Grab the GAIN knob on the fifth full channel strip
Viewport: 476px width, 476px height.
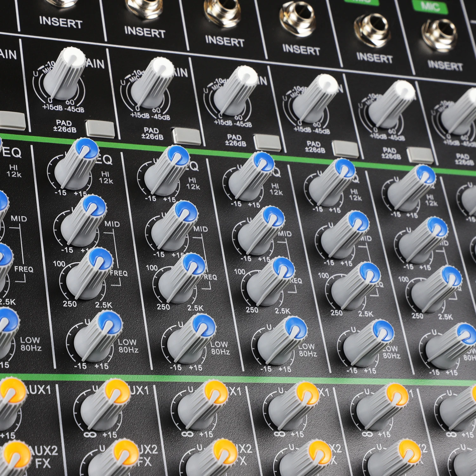(392, 105)
